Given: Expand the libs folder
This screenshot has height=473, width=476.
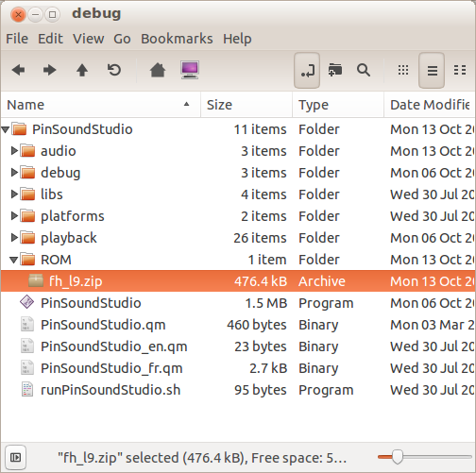Looking at the screenshot, I should [13, 194].
